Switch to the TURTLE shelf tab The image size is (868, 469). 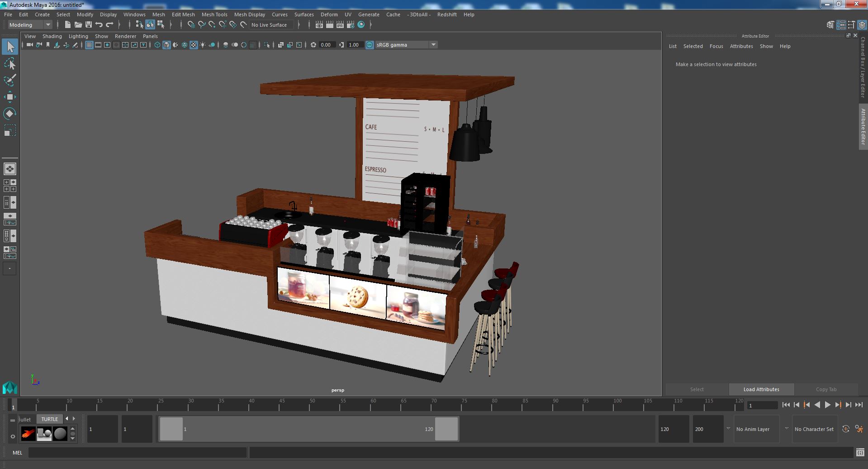(50, 419)
